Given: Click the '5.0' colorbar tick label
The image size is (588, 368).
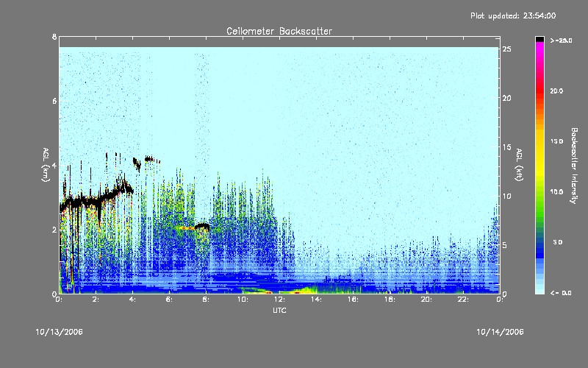Looking at the screenshot, I should (x=558, y=243).
